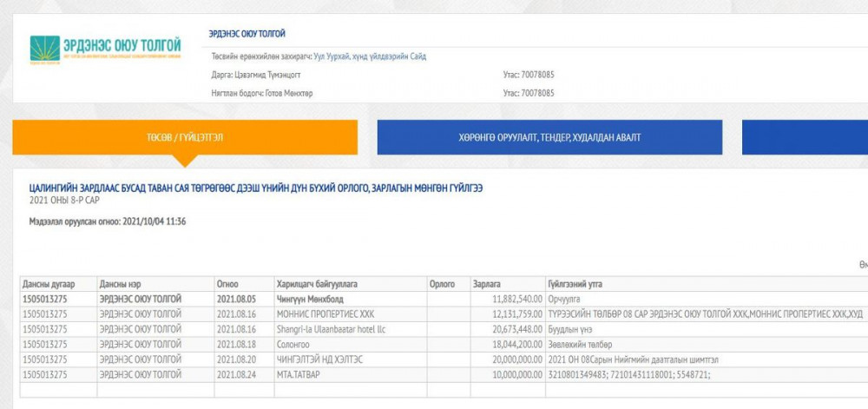
Task: Select the Чингүүн Мөнхболд row cell
Action: [x=351, y=300]
